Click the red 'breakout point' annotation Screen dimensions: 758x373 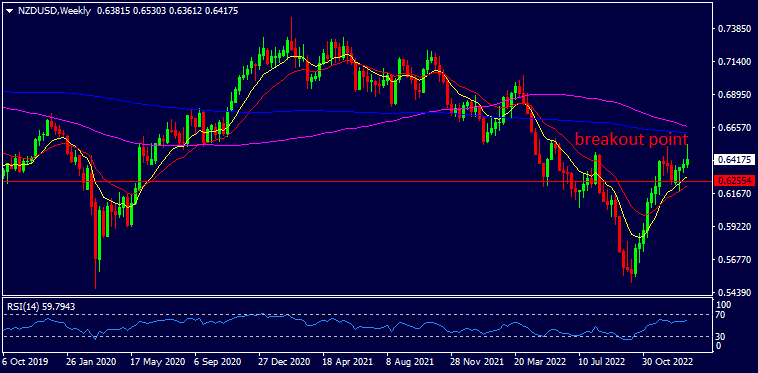click(631, 140)
